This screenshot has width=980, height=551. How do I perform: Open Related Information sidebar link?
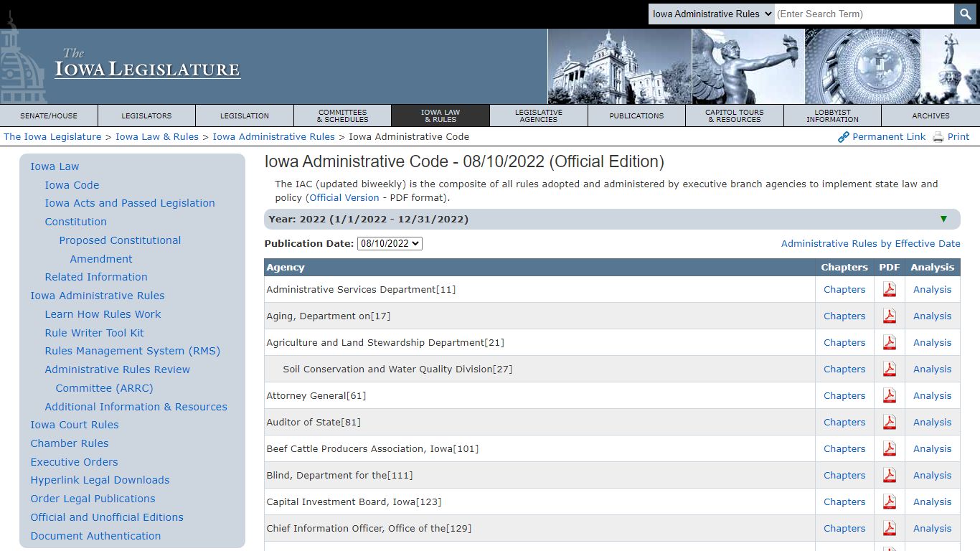tap(96, 277)
